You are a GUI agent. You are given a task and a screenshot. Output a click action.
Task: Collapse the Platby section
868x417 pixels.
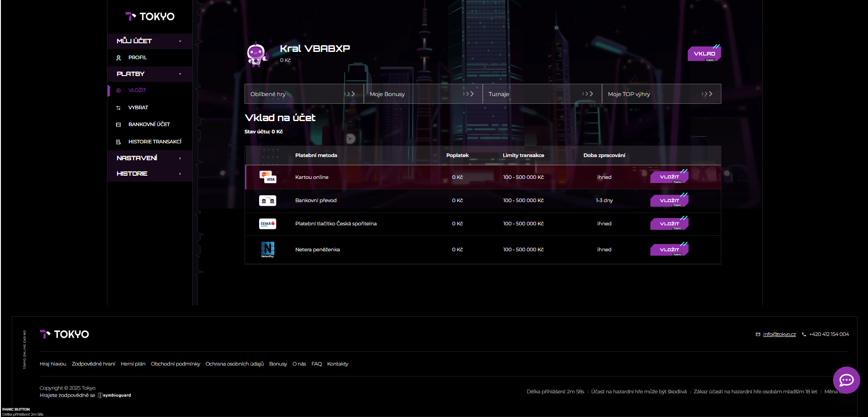[149, 74]
